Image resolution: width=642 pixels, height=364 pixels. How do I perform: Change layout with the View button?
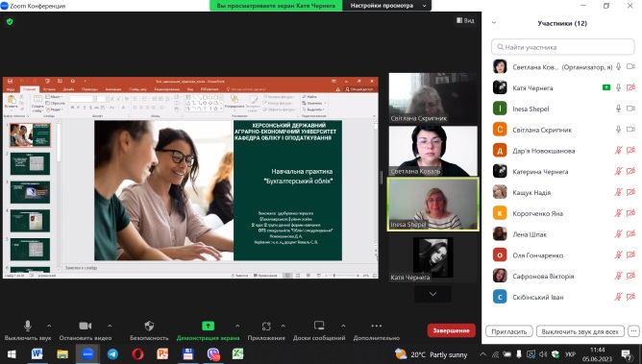click(465, 20)
